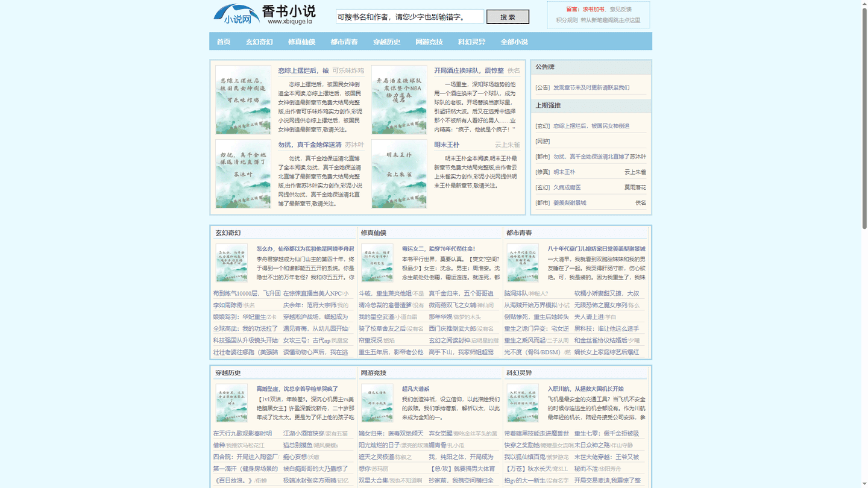The width and height of the screenshot is (868, 488).
Task: Open 科技强国从升级镜头开始 listing
Action: pyautogui.click(x=245, y=340)
